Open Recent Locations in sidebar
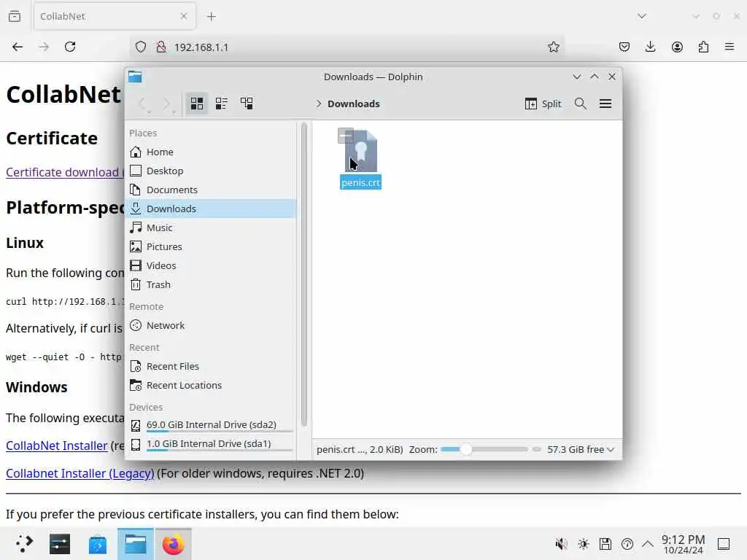Viewport: 747px width, 560px height. [x=212, y=385]
